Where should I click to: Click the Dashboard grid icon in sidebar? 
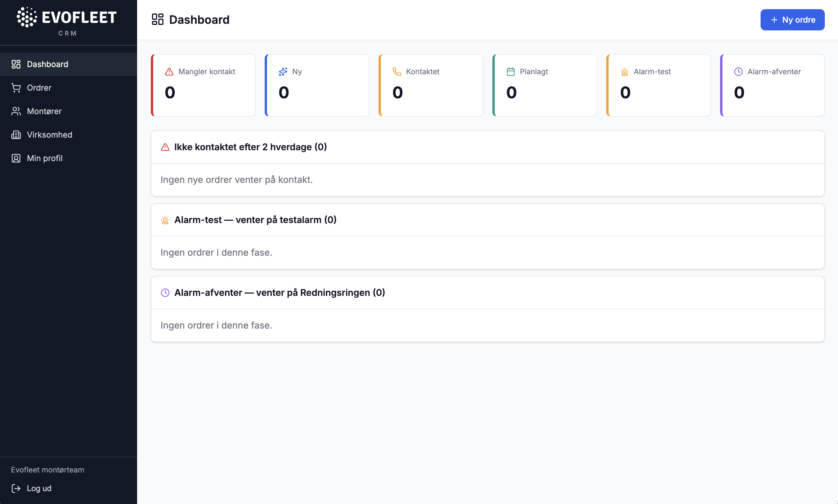pos(16,64)
